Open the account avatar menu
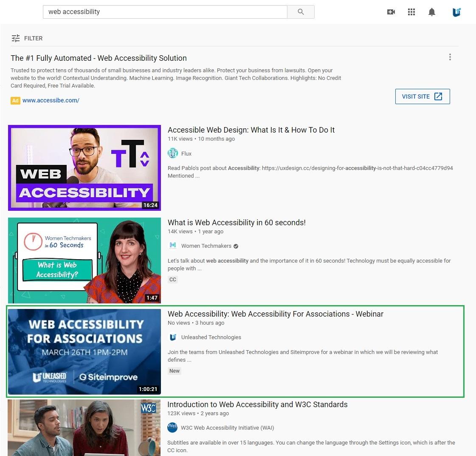The image size is (476, 456). pyautogui.click(x=456, y=12)
